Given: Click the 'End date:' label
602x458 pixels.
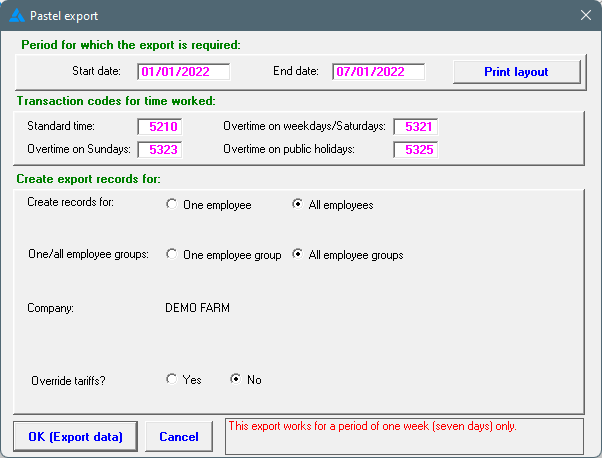Looking at the screenshot, I should click(x=296, y=71).
